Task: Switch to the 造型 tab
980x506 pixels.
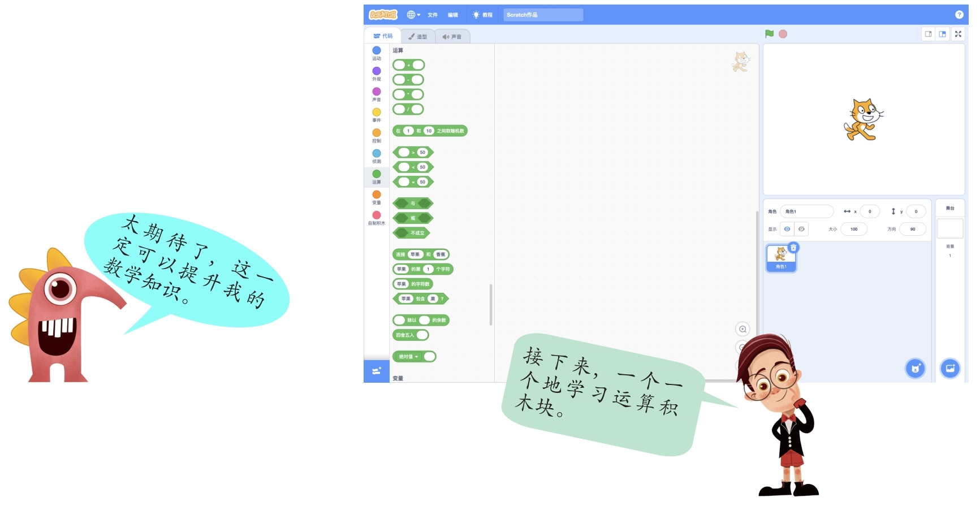Action: [418, 36]
